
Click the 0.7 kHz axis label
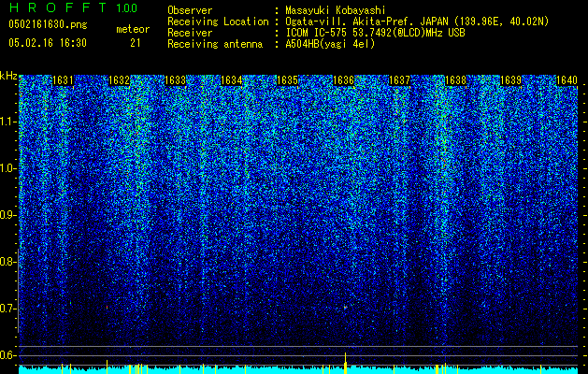pos(8,309)
